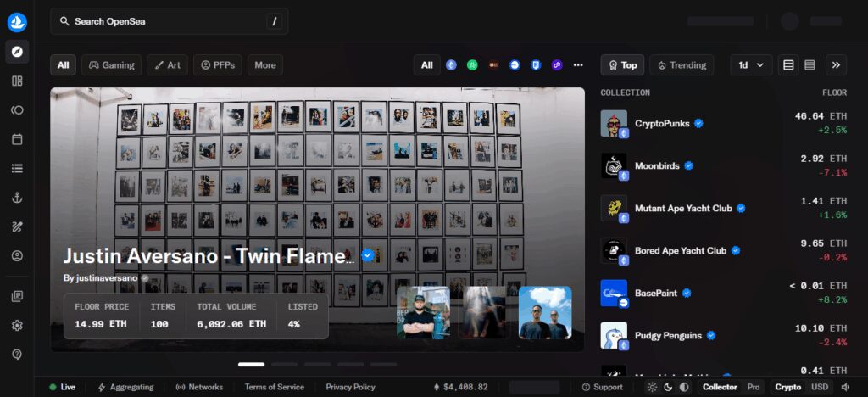Image resolution: width=868 pixels, height=397 pixels.
Task: Open the anchor icon in sidebar
Action: point(17,198)
